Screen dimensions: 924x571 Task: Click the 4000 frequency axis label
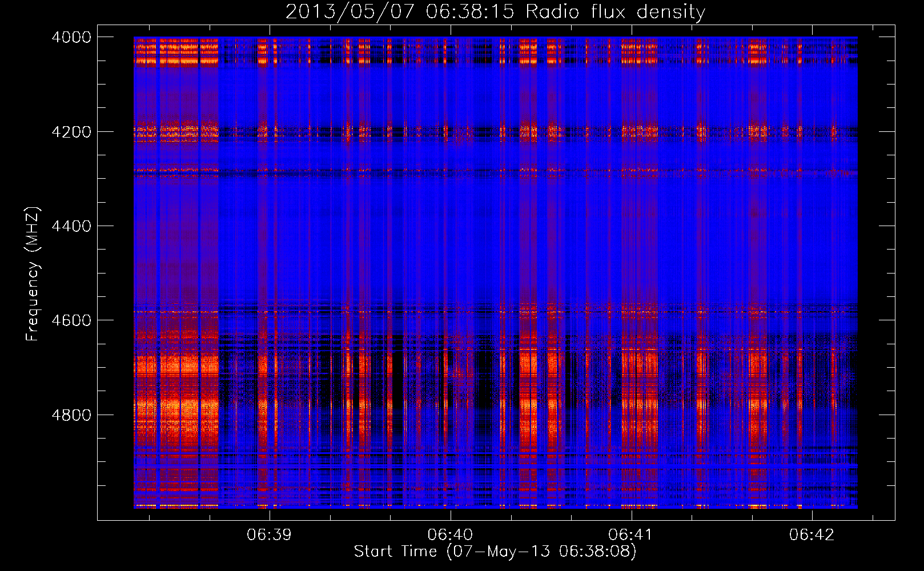(x=71, y=37)
